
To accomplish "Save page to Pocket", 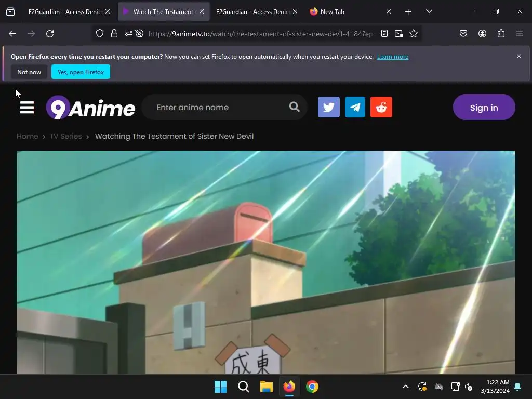I will click(x=463, y=34).
